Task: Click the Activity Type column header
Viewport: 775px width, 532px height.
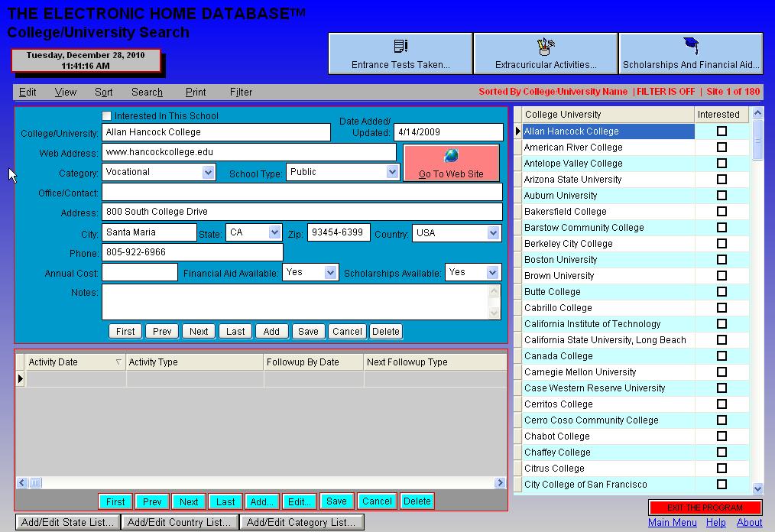Action: coord(195,362)
